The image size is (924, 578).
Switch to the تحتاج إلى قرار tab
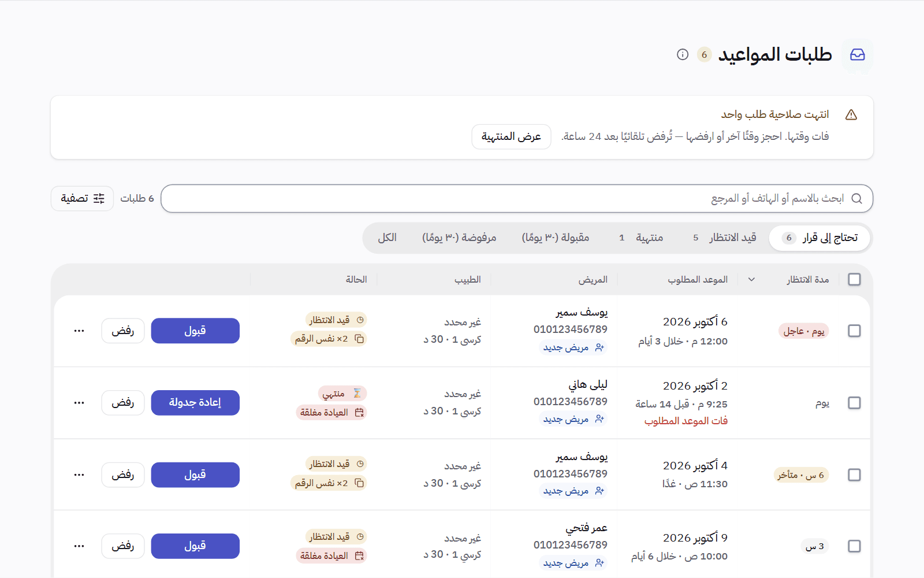click(819, 238)
